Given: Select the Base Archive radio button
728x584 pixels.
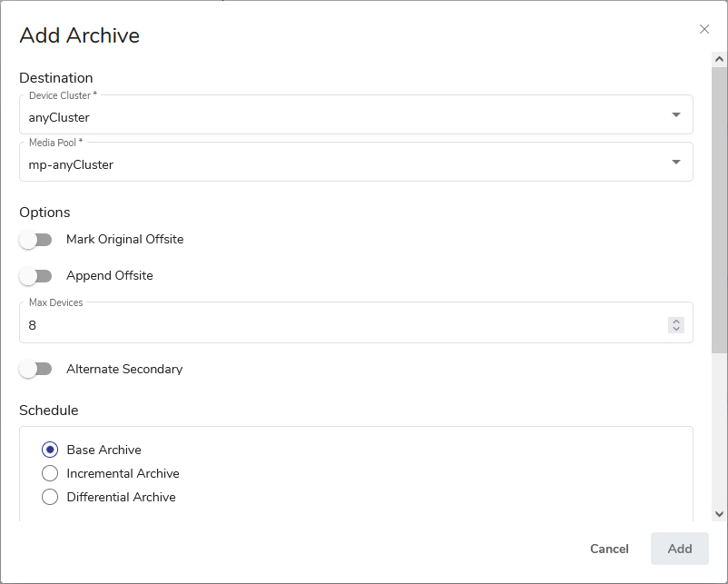Looking at the screenshot, I should click(50, 450).
